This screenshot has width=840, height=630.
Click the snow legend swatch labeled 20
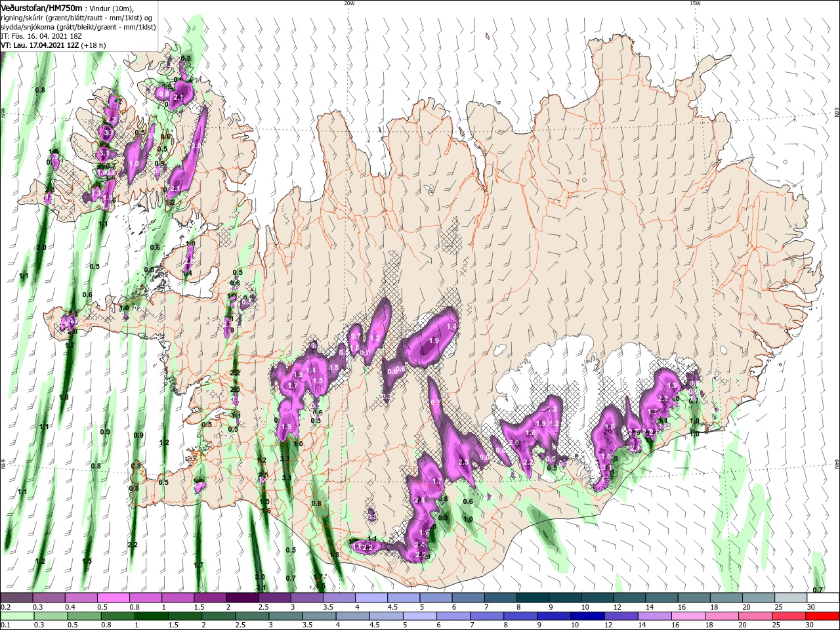759,597
